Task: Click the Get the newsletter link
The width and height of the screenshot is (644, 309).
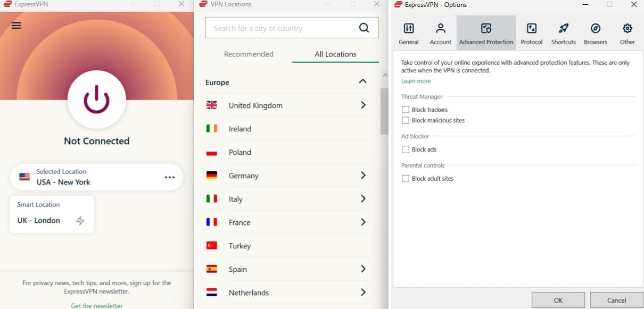Action: tap(96, 306)
